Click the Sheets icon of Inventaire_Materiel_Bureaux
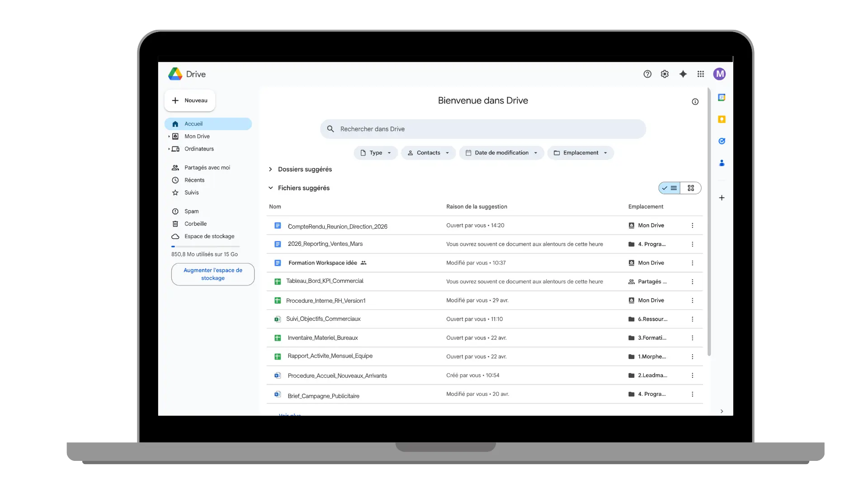Image resolution: width=868 pixels, height=488 pixels. coord(278,338)
